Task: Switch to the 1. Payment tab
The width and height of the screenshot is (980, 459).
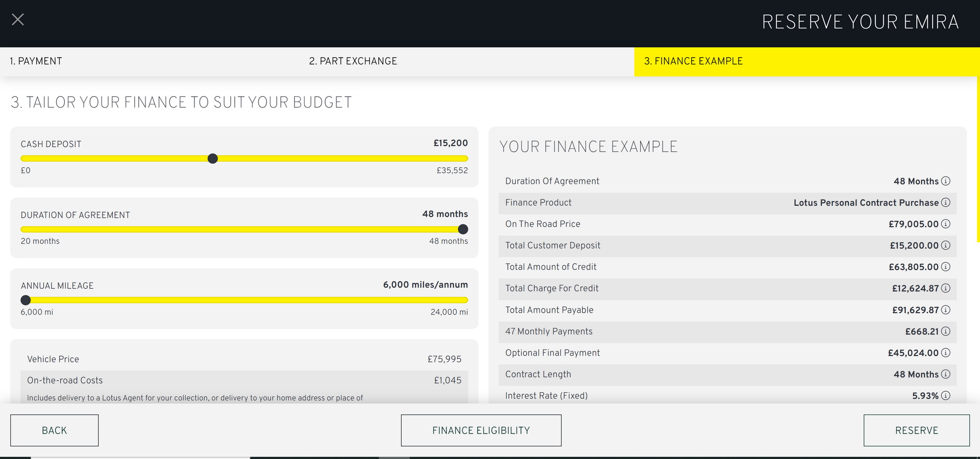Action: [x=36, y=61]
